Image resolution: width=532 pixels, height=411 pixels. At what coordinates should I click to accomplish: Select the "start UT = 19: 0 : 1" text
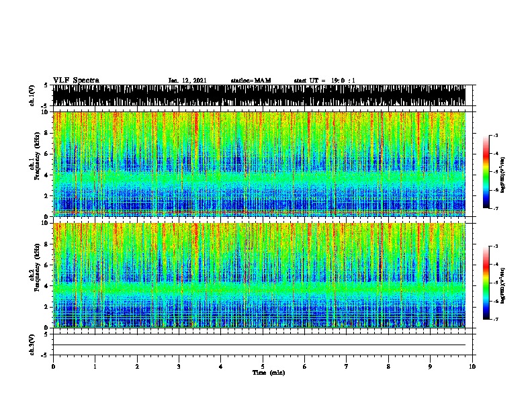[x=324, y=81]
